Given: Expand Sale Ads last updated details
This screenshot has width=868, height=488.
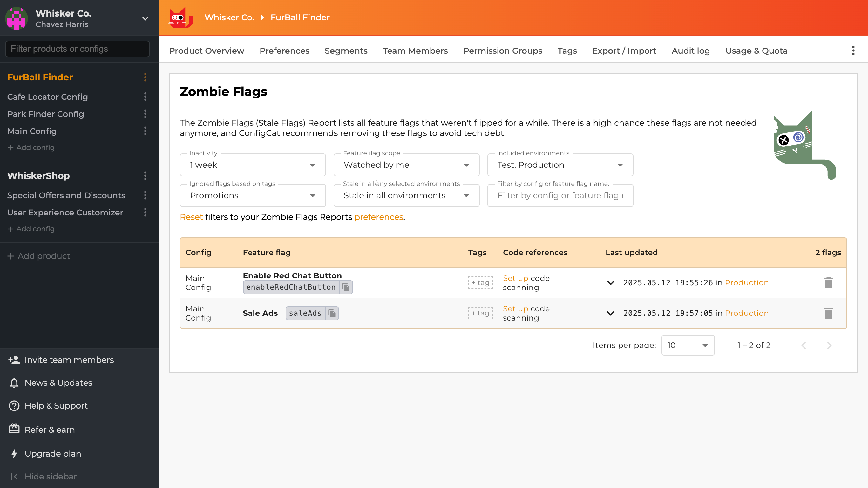Looking at the screenshot, I should (x=610, y=313).
